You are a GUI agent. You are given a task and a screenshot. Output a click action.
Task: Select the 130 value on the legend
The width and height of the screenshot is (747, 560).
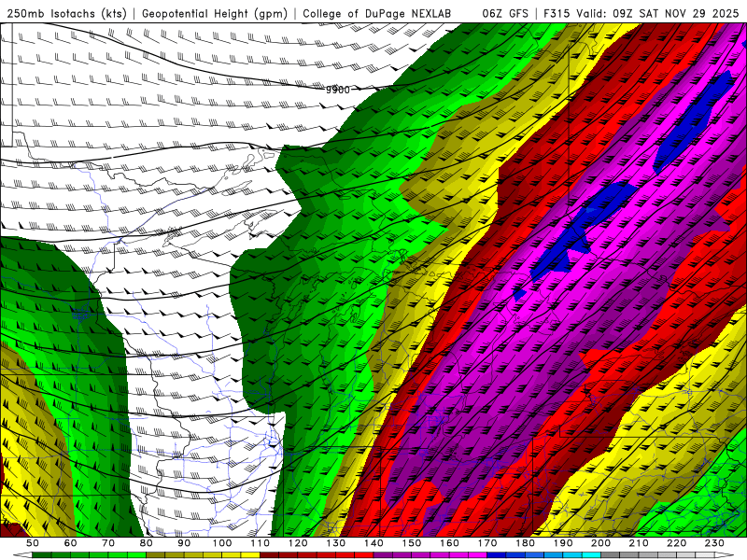tap(336, 543)
